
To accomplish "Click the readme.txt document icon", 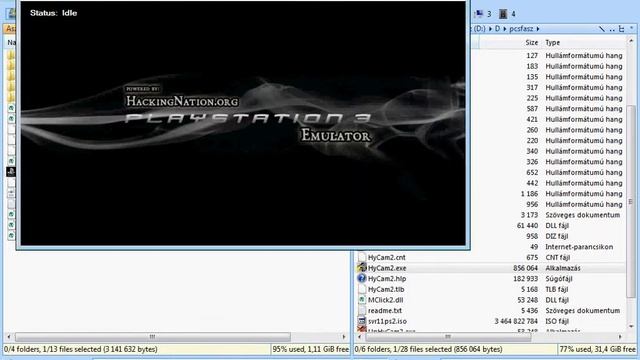I will 362,310.
